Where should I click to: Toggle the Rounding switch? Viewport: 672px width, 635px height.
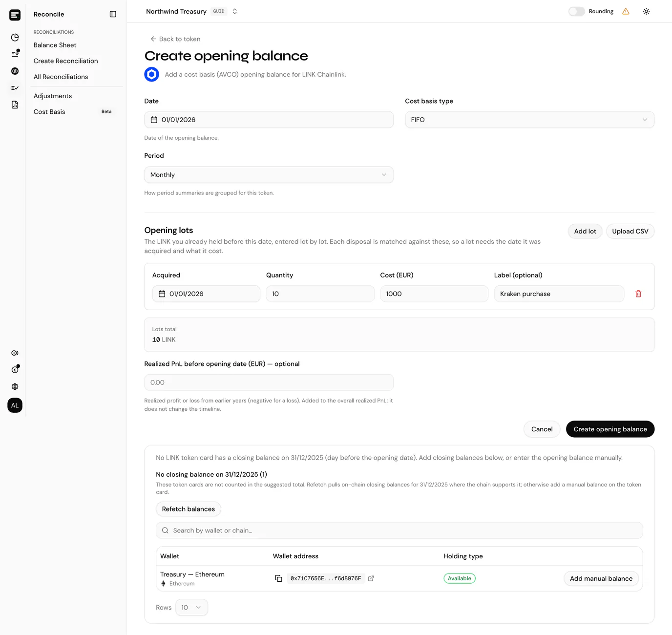tap(577, 11)
